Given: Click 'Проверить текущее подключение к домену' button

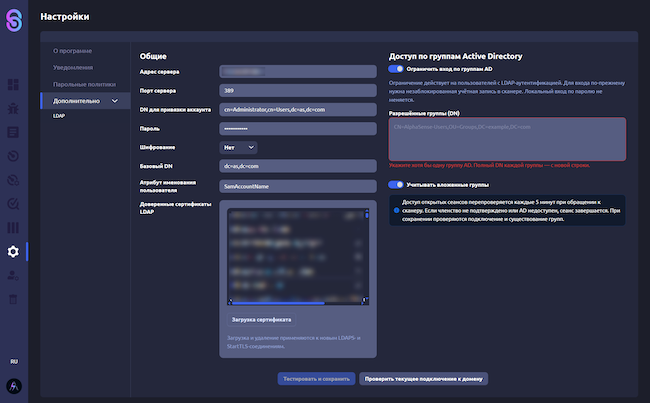Looking at the screenshot, I should tap(424, 379).
